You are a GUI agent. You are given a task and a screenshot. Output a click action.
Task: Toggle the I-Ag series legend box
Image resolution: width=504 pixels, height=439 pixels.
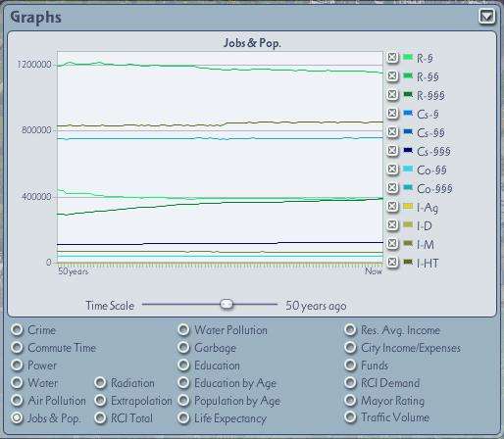(392, 207)
